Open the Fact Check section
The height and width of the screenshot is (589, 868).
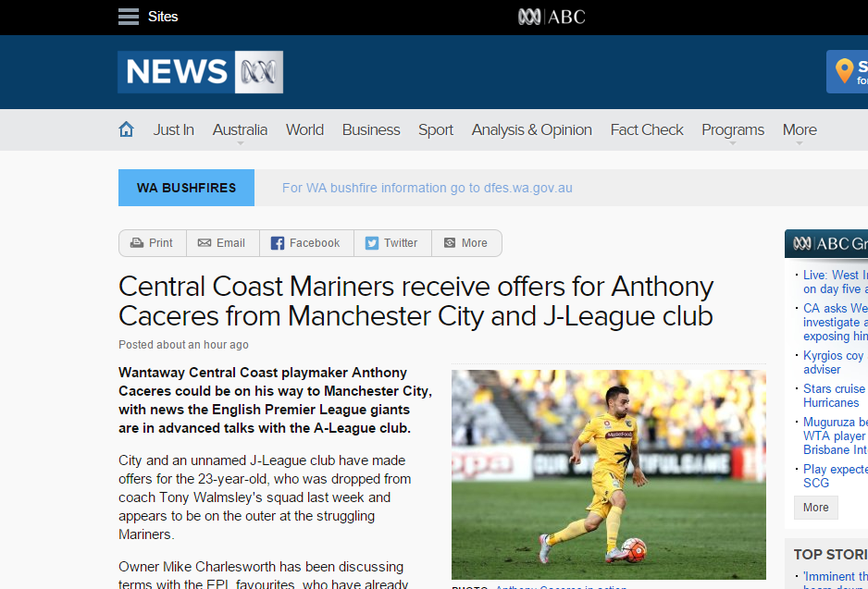pyautogui.click(x=647, y=130)
